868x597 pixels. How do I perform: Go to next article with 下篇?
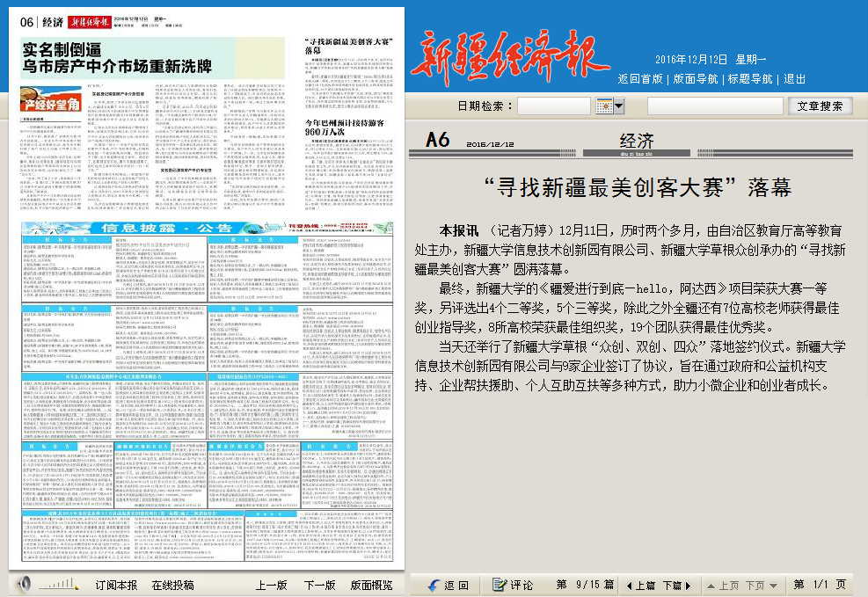click(x=677, y=586)
